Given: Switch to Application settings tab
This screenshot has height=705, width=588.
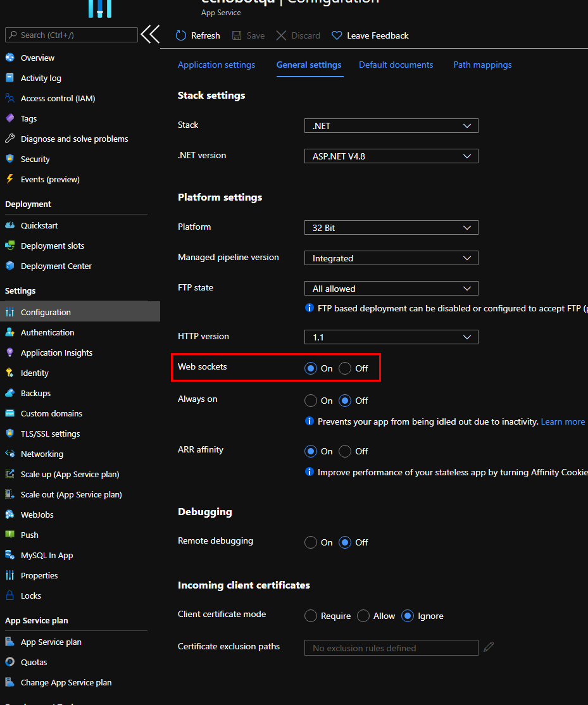Looking at the screenshot, I should click(x=216, y=65).
